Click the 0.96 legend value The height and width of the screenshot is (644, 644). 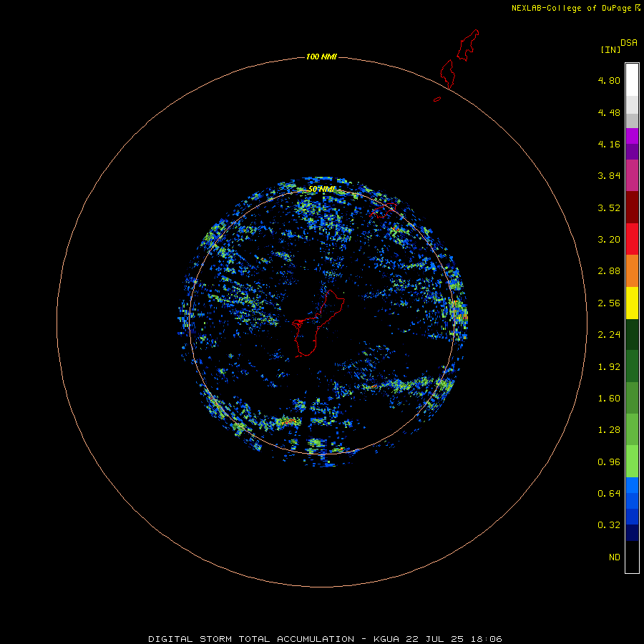click(609, 462)
